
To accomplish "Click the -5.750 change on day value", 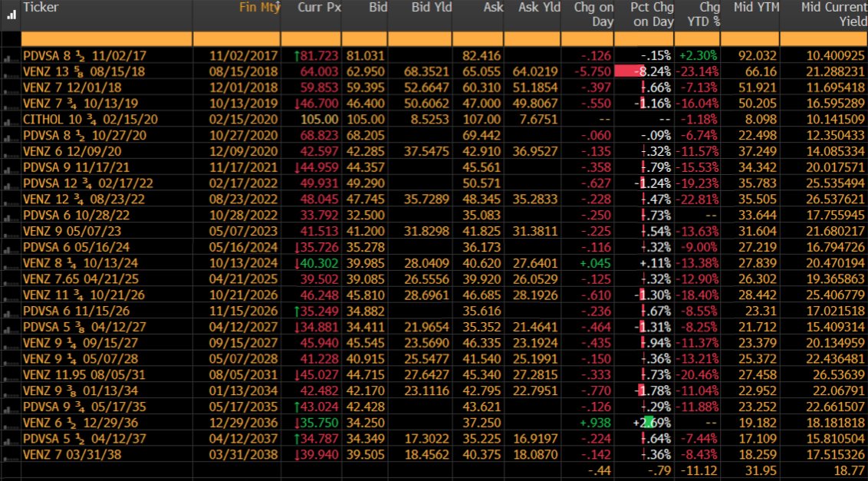I will pyautogui.click(x=591, y=72).
